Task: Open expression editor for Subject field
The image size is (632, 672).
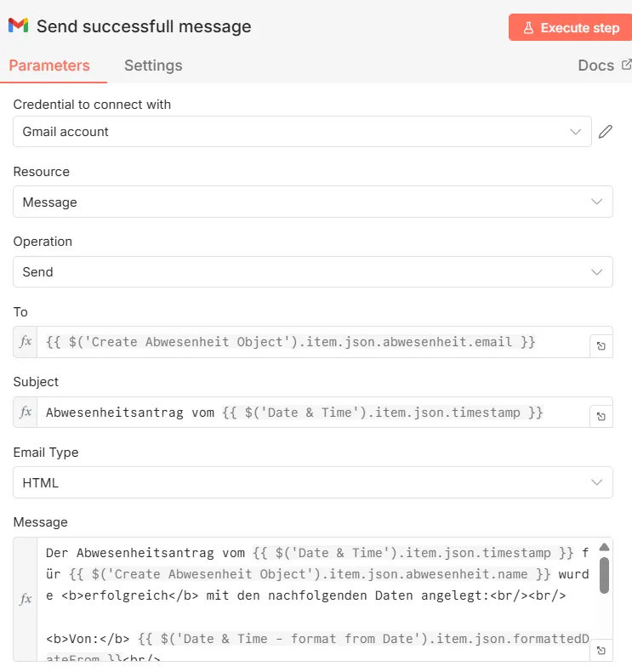Action: pyautogui.click(x=601, y=417)
